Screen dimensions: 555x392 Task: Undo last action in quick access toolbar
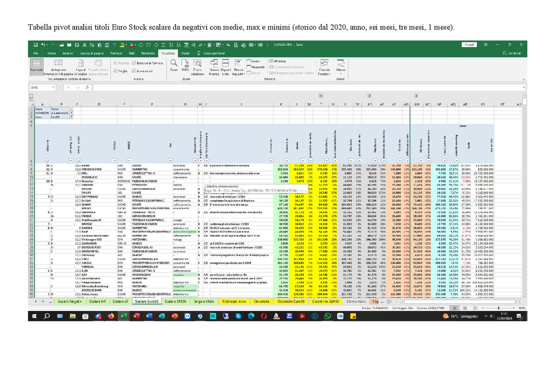pos(43,45)
